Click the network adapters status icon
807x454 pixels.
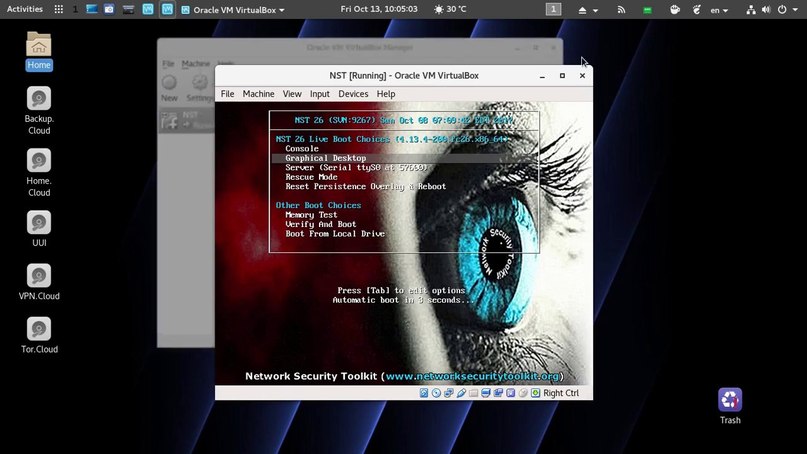(x=448, y=393)
